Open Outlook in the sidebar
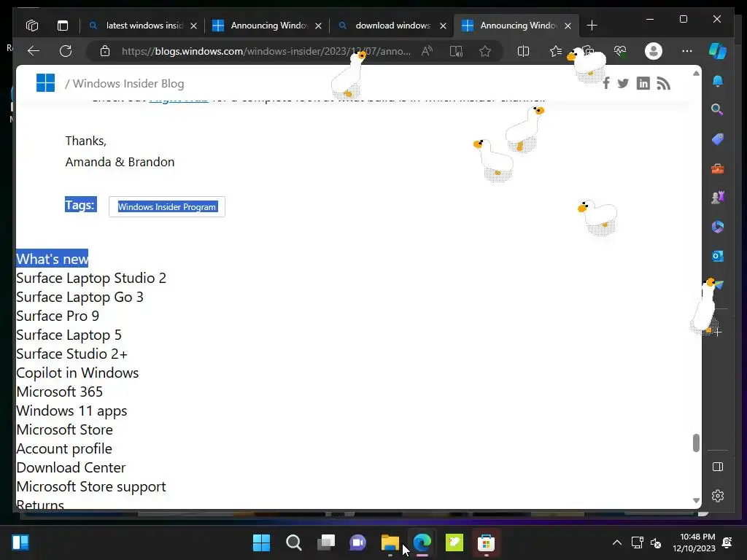 point(718,256)
